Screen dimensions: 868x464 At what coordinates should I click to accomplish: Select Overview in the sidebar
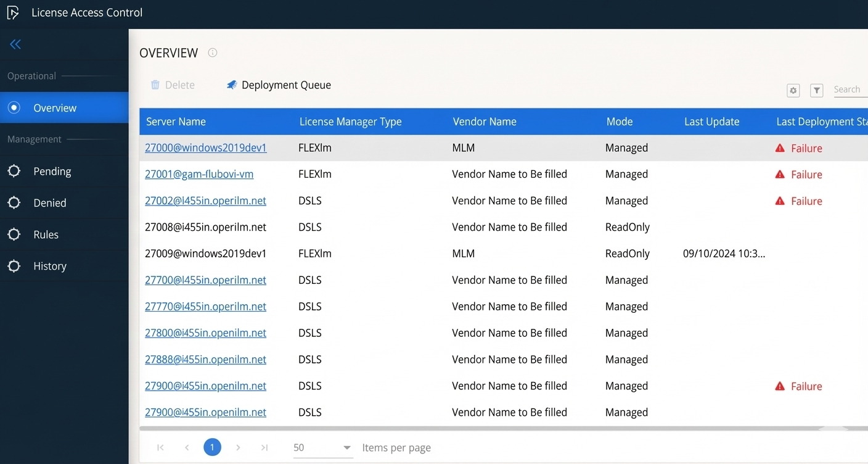[x=64, y=108]
